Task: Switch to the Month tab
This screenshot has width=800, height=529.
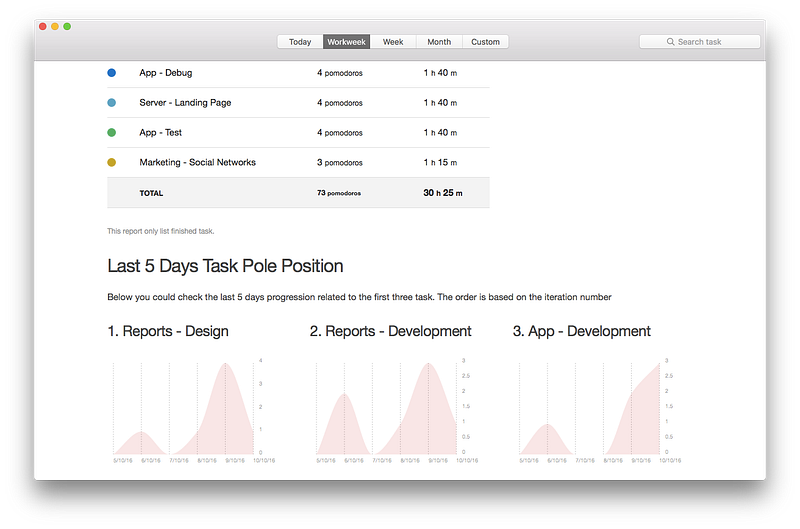Action: (x=439, y=42)
